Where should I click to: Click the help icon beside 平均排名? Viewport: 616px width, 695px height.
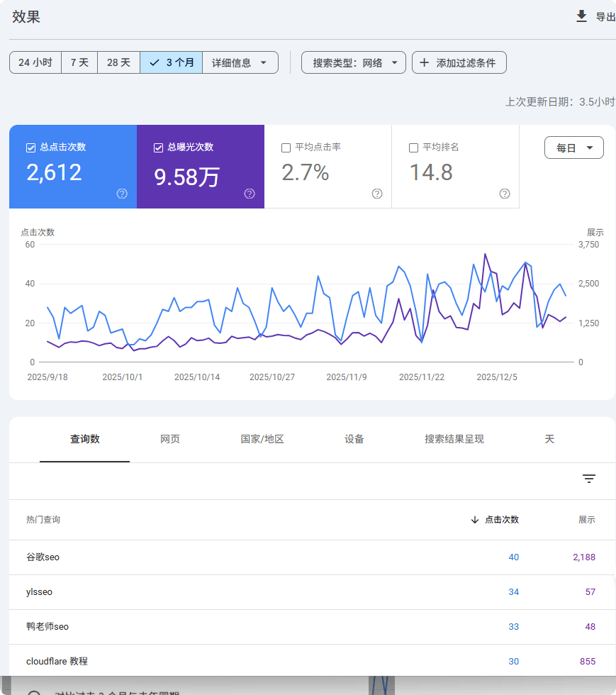(x=503, y=193)
